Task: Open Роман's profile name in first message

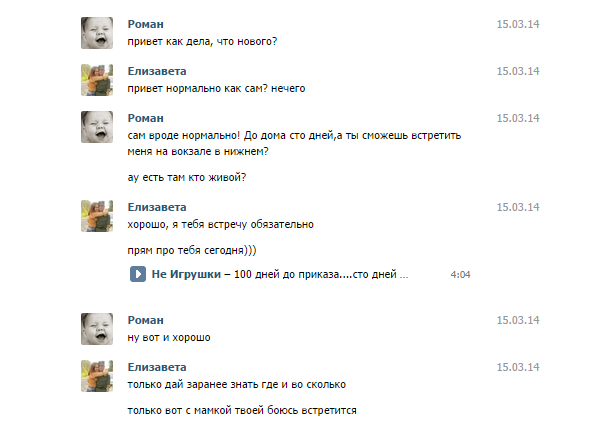Action: (145, 24)
